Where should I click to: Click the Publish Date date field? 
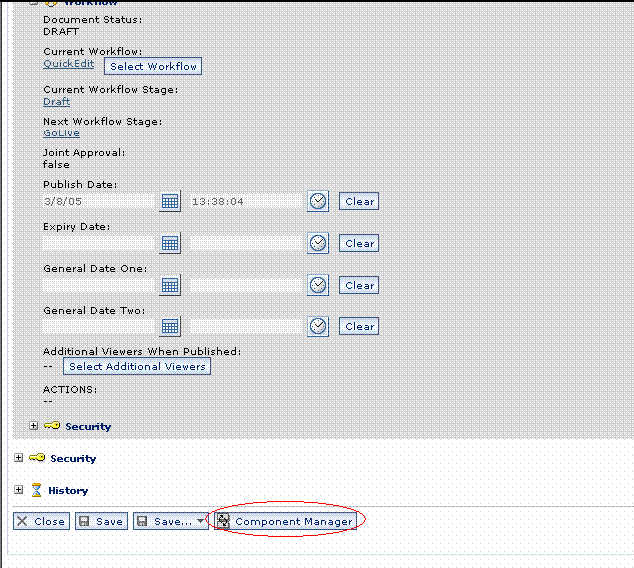point(100,201)
